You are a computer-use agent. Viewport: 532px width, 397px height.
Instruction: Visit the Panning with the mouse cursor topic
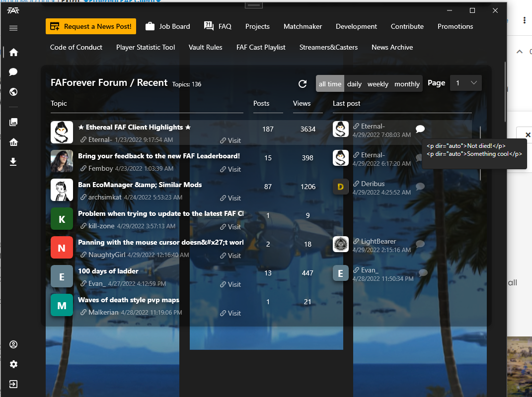(x=230, y=256)
